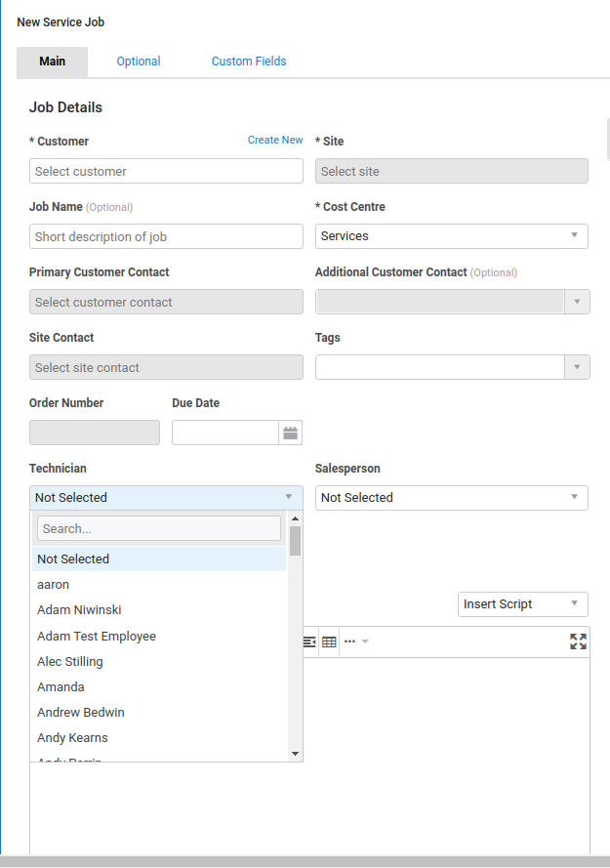610x868 pixels.
Task: Click the Job Name description field
Action: [166, 236]
